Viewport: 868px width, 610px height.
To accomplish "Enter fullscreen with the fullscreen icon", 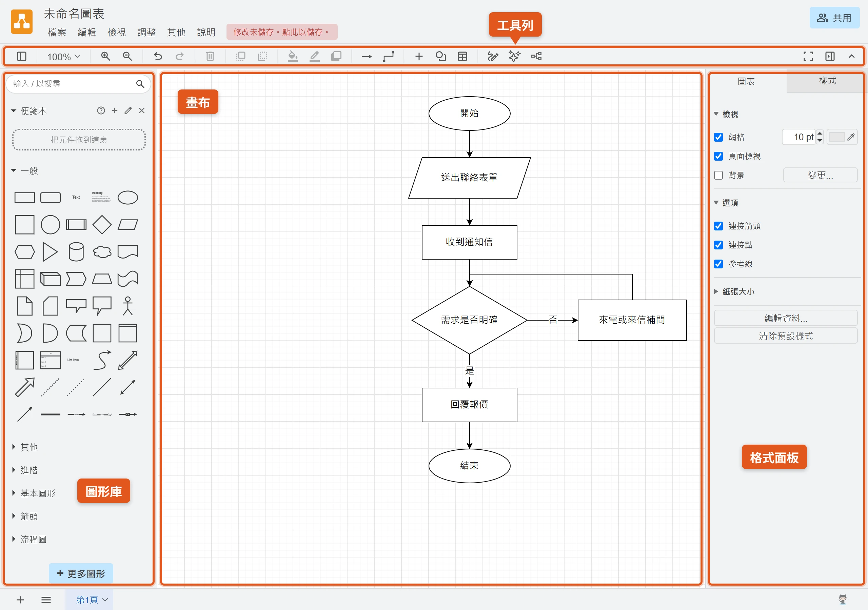I will pyautogui.click(x=808, y=56).
